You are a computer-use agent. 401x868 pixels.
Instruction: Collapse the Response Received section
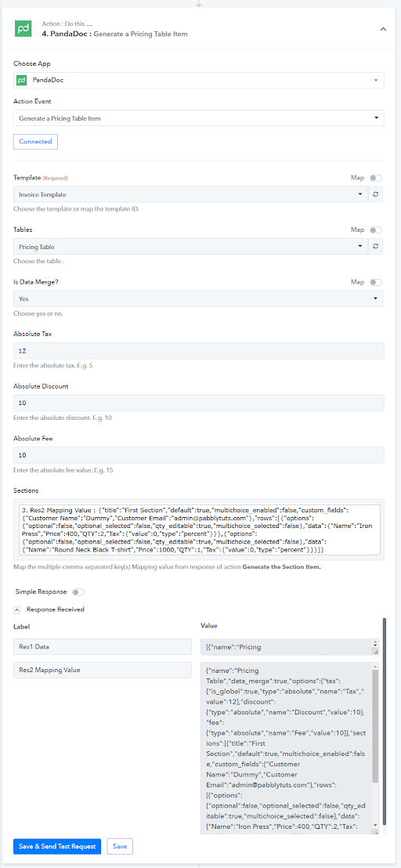tap(16, 609)
